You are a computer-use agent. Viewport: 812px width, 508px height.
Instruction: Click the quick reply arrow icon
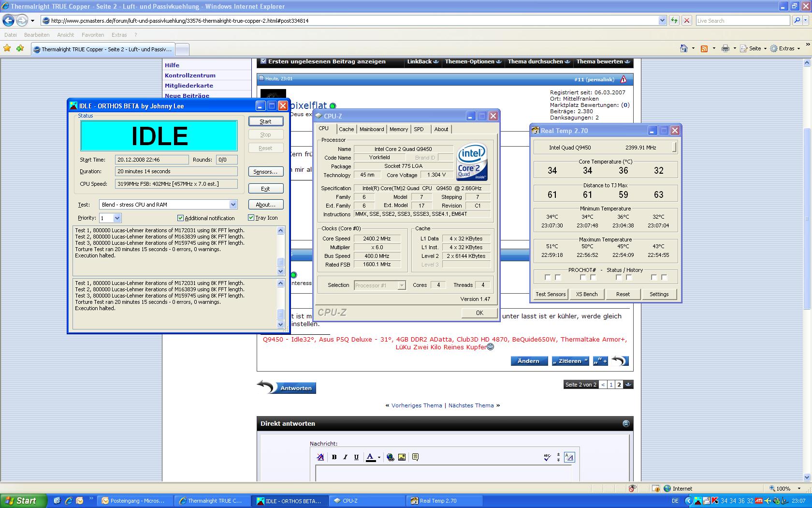(620, 360)
